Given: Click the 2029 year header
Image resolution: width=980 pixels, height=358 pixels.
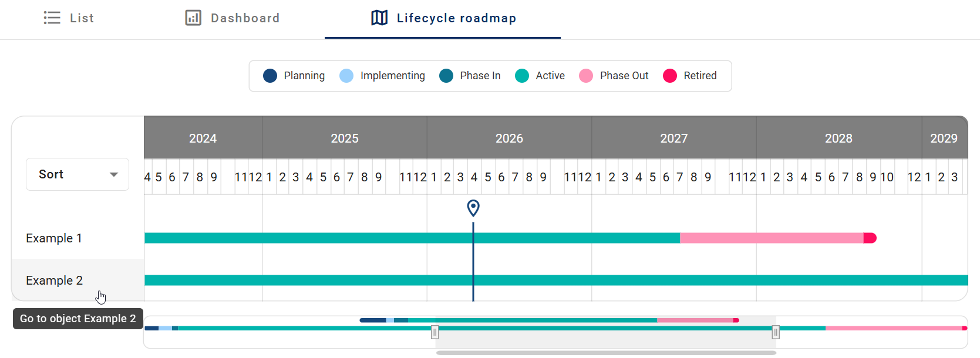Looking at the screenshot, I should (944, 138).
